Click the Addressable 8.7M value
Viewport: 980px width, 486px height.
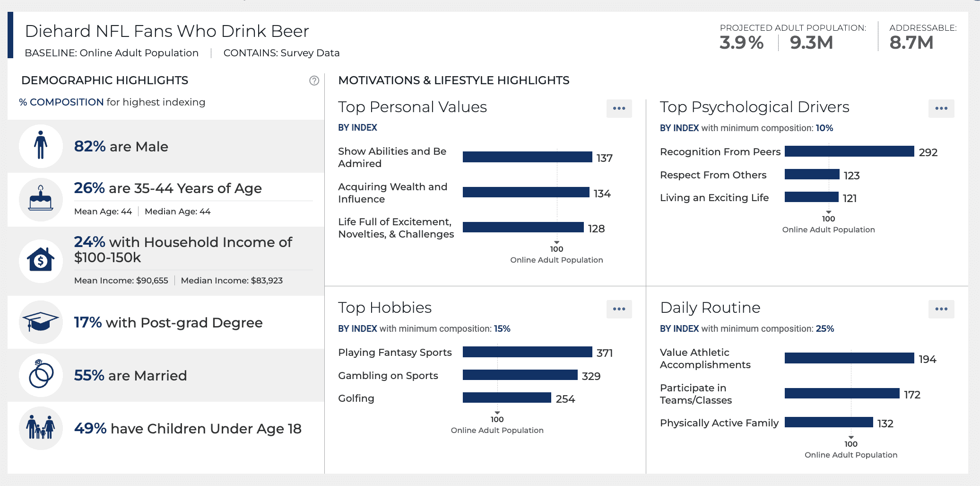click(x=912, y=43)
